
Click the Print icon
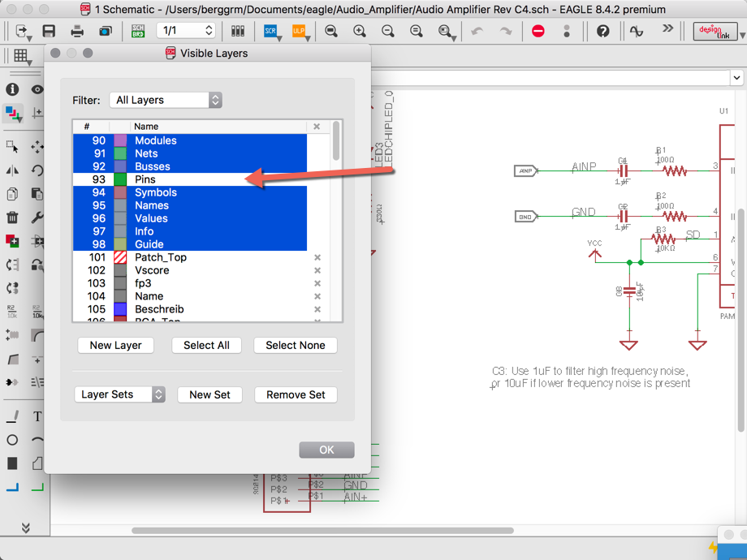(77, 31)
